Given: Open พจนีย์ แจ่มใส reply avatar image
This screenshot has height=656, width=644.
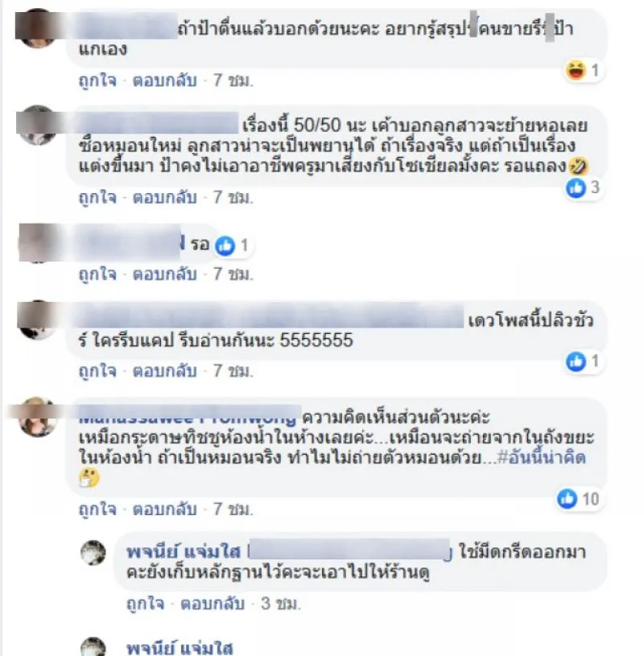Looking at the screenshot, I should [93, 553].
